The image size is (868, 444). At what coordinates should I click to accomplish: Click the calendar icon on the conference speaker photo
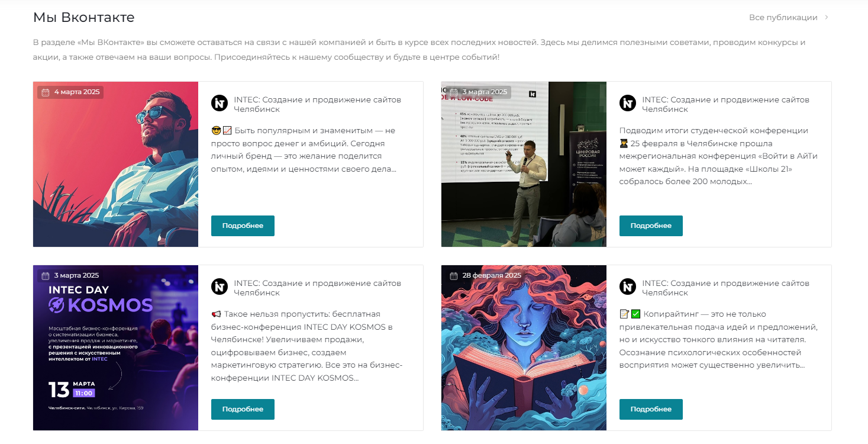(x=454, y=92)
